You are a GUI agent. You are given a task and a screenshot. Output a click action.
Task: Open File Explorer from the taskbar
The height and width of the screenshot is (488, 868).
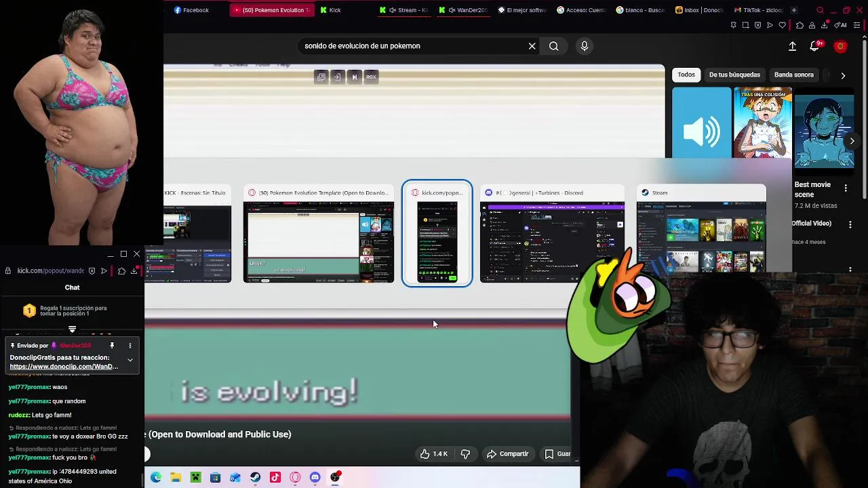(x=176, y=478)
